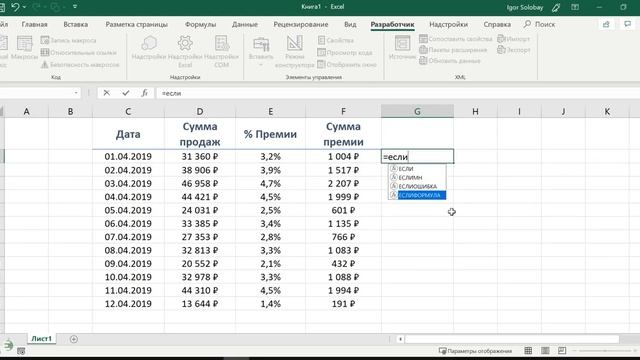
Task: Click Отобразить окно run dialog
Action: point(347,64)
